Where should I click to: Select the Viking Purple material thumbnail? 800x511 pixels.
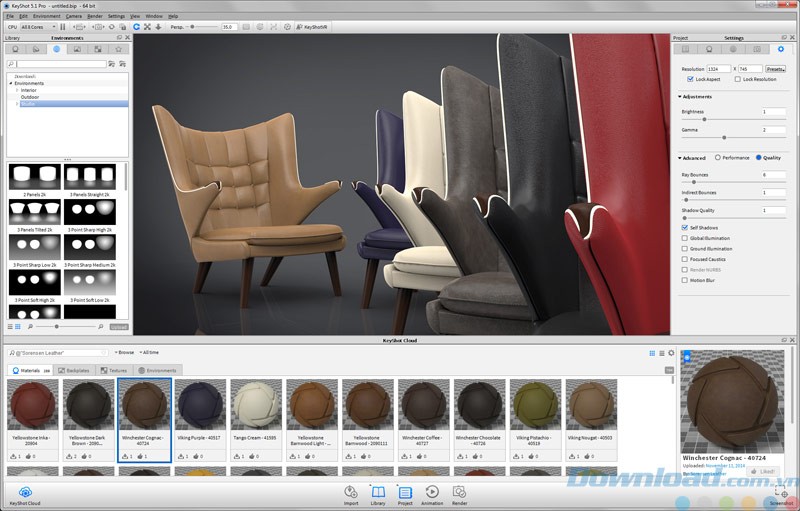pyautogui.click(x=199, y=408)
